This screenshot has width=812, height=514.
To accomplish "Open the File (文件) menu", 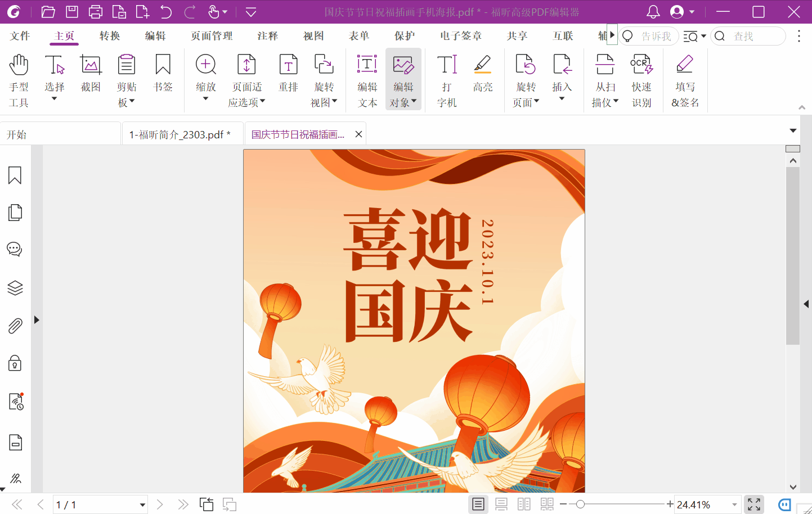I will [x=20, y=36].
